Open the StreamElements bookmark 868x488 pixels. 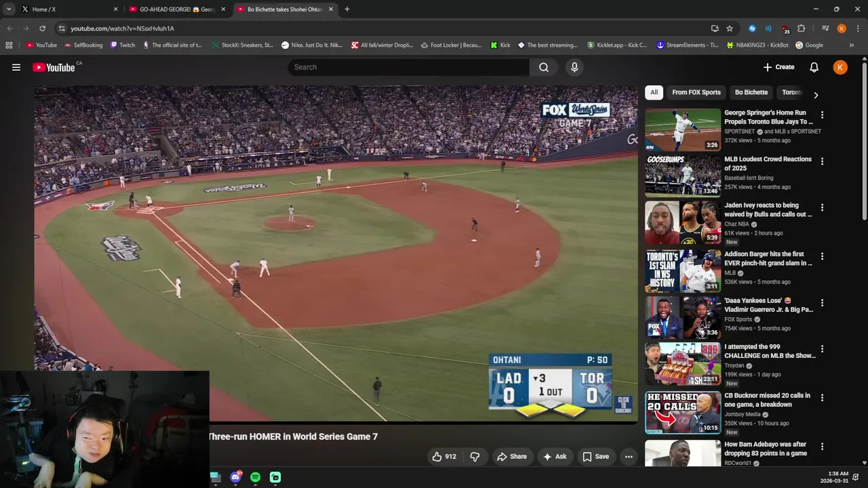point(688,45)
